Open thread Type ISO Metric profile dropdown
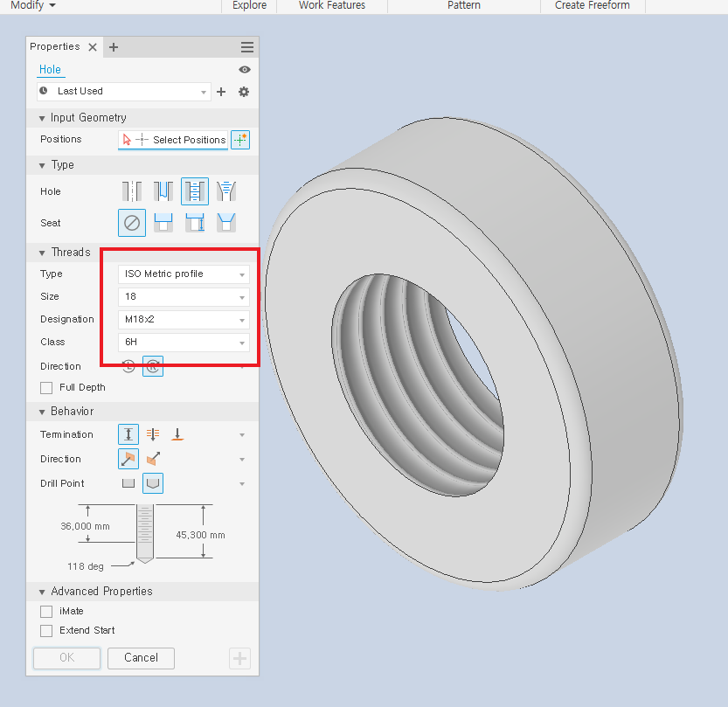 [x=184, y=274]
